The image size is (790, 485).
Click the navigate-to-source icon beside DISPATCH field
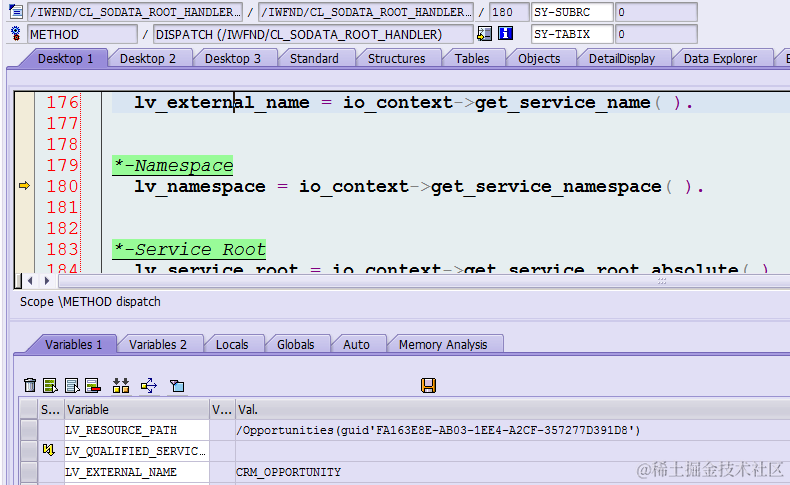pyautogui.click(x=484, y=34)
